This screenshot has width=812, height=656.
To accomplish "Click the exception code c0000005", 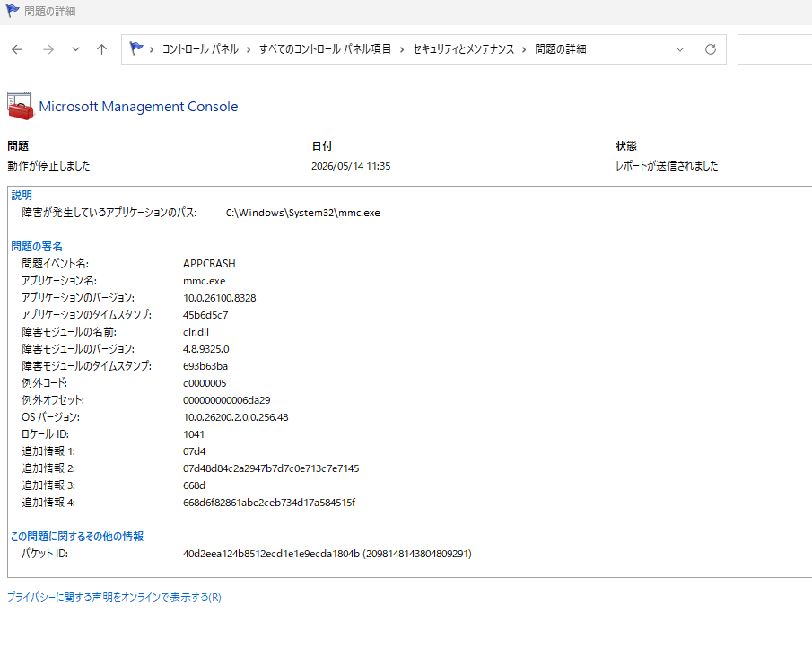I will tap(205, 383).
